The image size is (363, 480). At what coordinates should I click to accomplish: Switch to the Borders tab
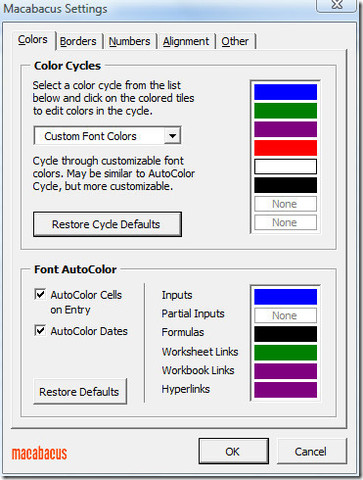[78, 41]
